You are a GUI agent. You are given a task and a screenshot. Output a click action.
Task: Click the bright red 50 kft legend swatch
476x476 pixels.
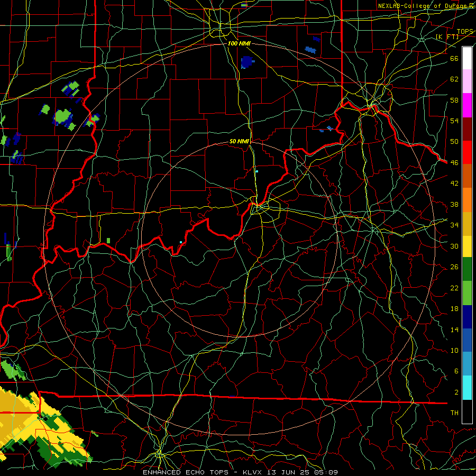point(467,152)
